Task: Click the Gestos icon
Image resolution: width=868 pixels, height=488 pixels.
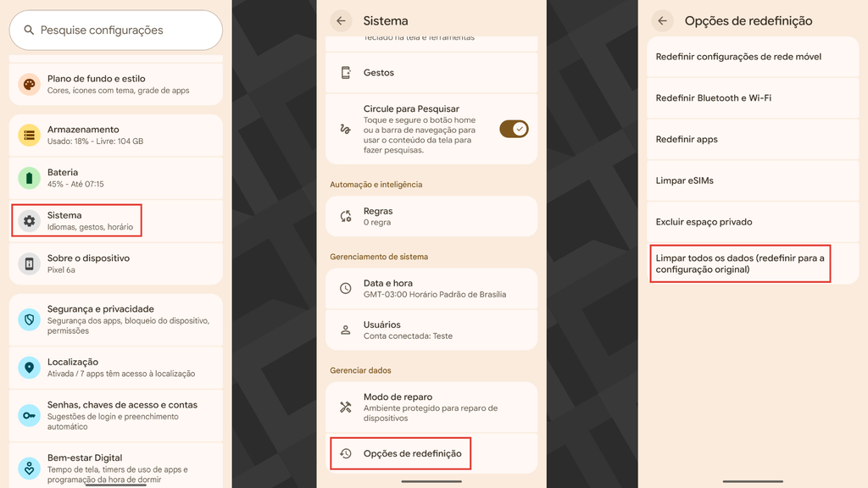Action: tap(346, 74)
